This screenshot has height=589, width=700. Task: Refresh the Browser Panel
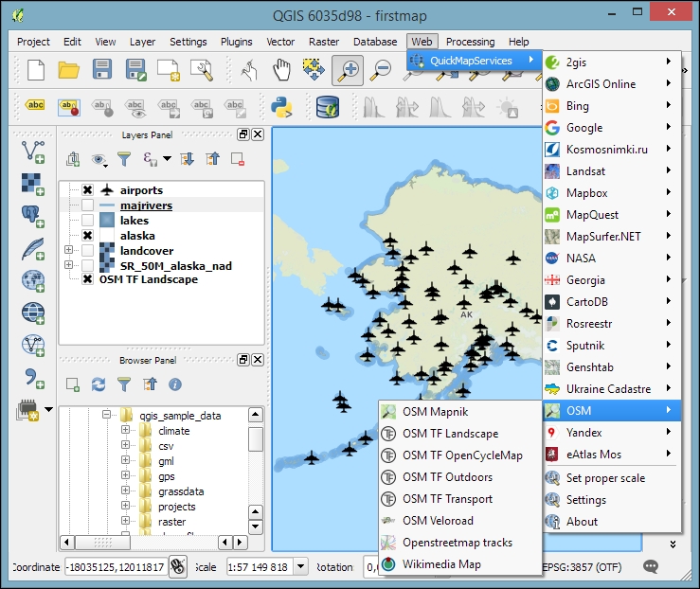(99, 384)
